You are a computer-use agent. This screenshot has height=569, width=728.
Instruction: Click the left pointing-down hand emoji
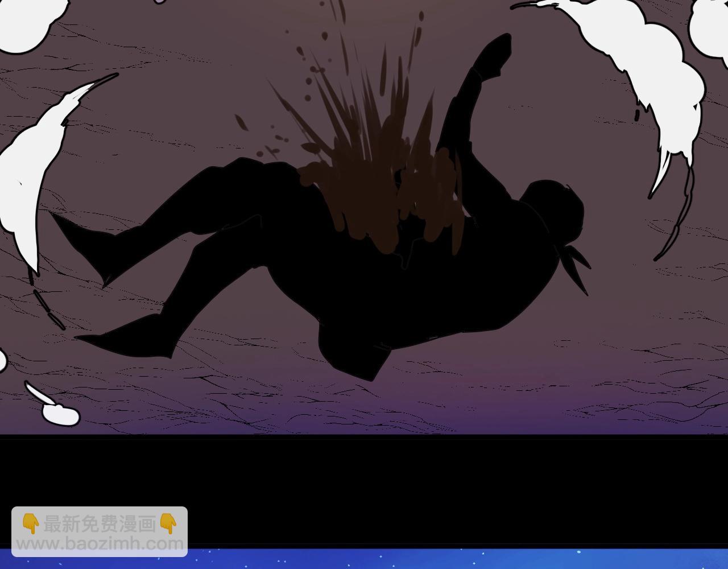point(30,523)
